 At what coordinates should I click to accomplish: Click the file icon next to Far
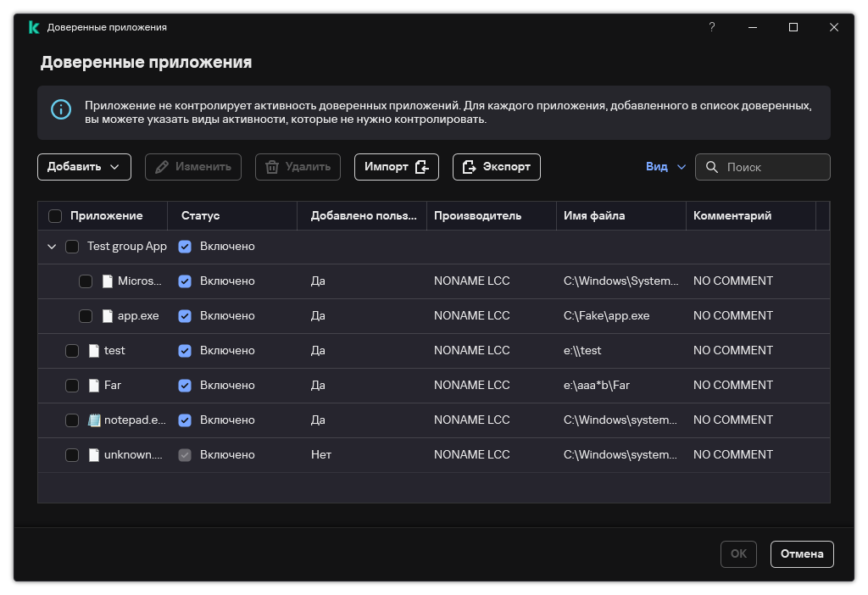(x=94, y=386)
